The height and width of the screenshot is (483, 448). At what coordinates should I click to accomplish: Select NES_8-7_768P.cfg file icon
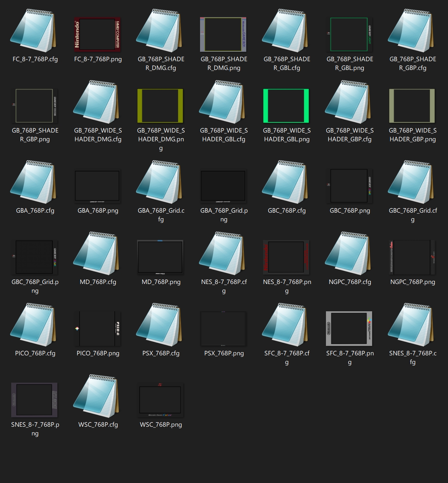(222, 254)
